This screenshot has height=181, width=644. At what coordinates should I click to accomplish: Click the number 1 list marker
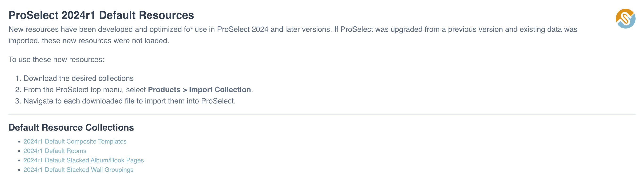[x=18, y=78]
